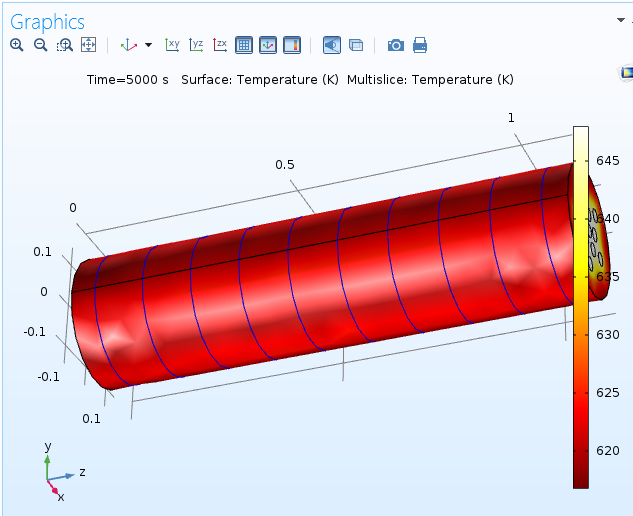Click the Print icon
633x516 pixels.
420,45
